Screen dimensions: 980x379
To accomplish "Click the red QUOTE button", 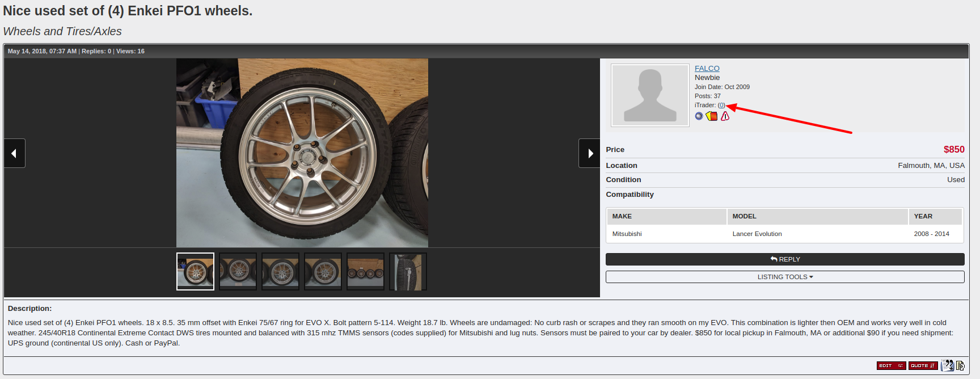I will point(923,365).
